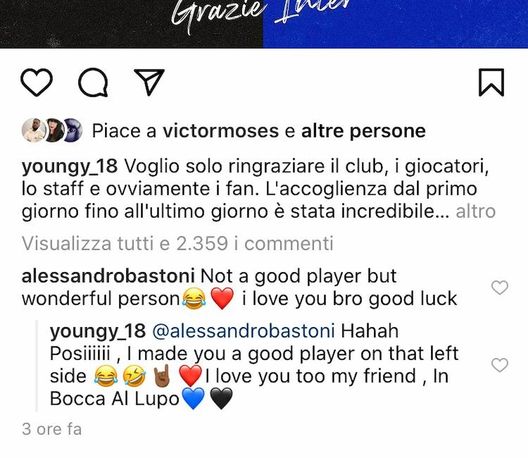Screen dimensions: 528x458
Task: Save the post with the bookmark icon
Action: click(491, 83)
